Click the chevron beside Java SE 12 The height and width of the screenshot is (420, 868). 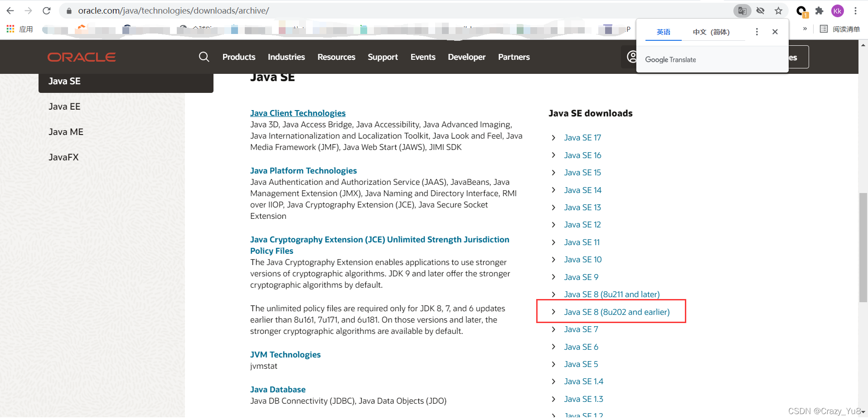click(553, 225)
